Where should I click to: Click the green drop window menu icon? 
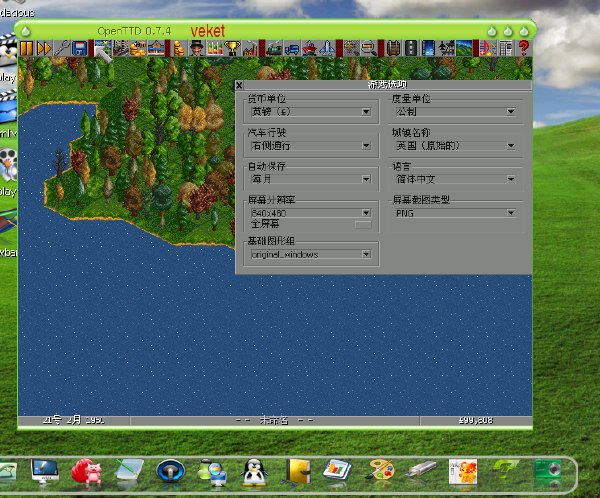click(26, 31)
